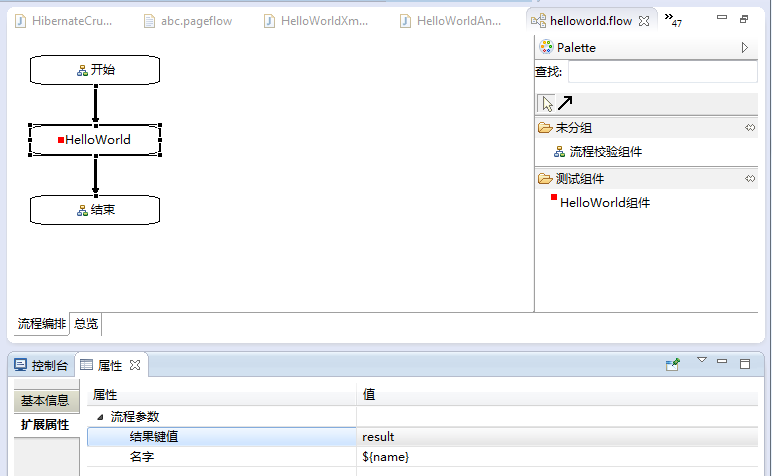The height and width of the screenshot is (476, 772).
Task: Open the 扩展属性 properties section
Action: [46, 424]
